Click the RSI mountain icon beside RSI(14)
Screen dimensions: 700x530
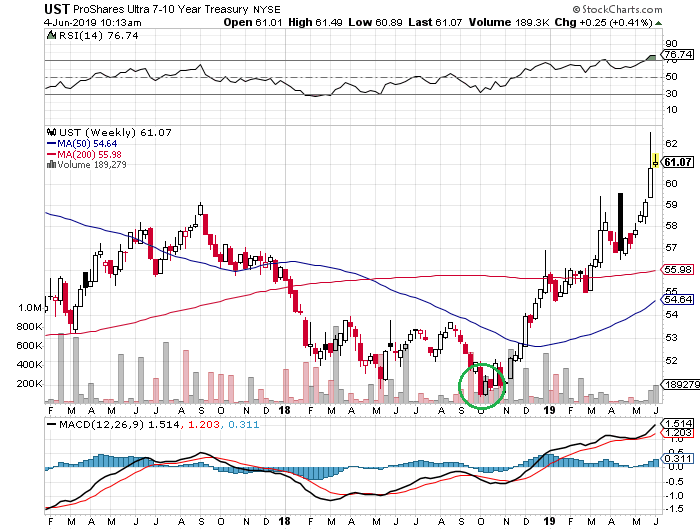[51, 35]
